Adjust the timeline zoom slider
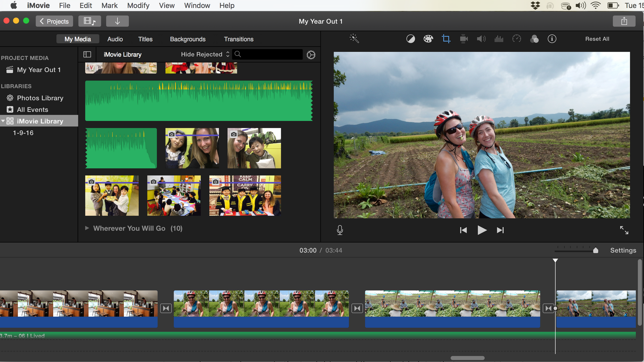 tap(595, 250)
